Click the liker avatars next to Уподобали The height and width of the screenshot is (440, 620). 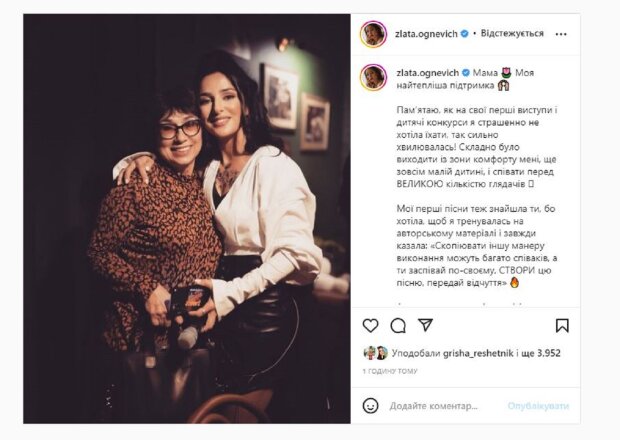click(375, 352)
